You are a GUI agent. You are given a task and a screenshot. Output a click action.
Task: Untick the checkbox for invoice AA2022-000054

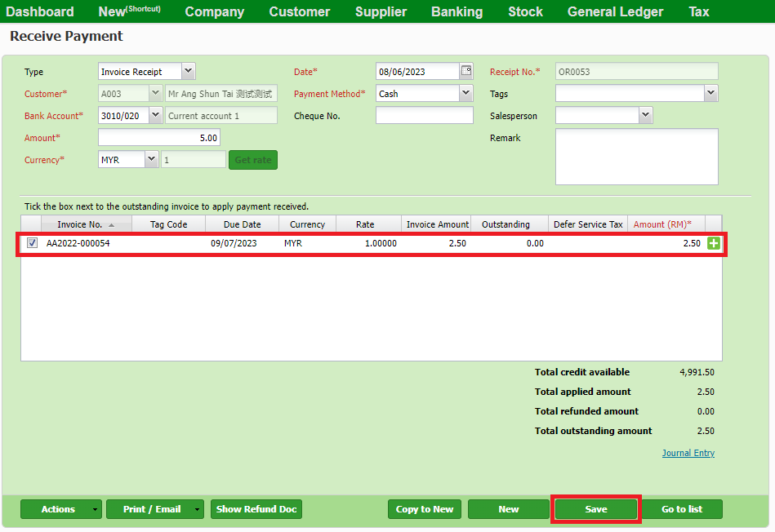[32, 242]
